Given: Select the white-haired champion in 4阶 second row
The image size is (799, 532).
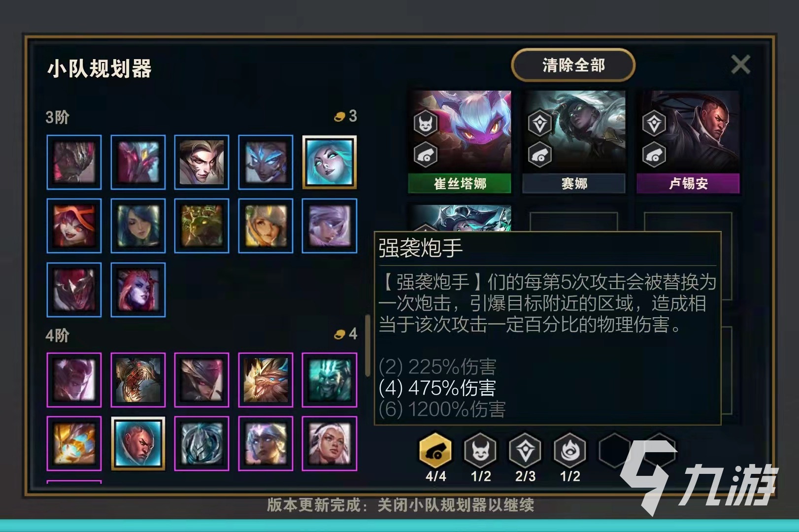Looking at the screenshot, I should coord(329,443).
